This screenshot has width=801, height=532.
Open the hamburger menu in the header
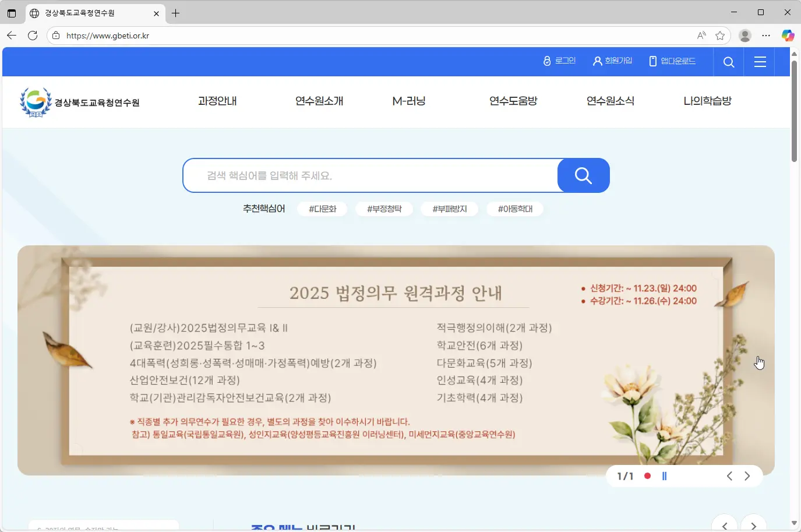(x=760, y=61)
